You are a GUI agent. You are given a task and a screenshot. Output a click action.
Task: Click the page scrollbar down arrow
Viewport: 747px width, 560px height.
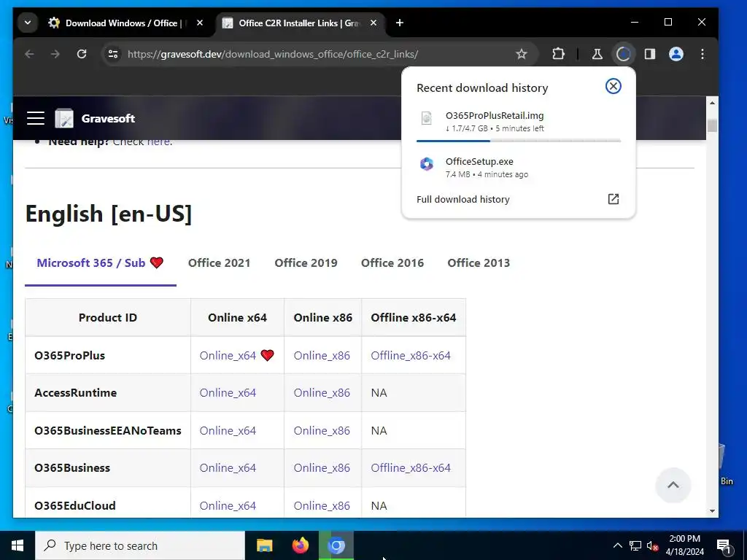click(x=712, y=511)
